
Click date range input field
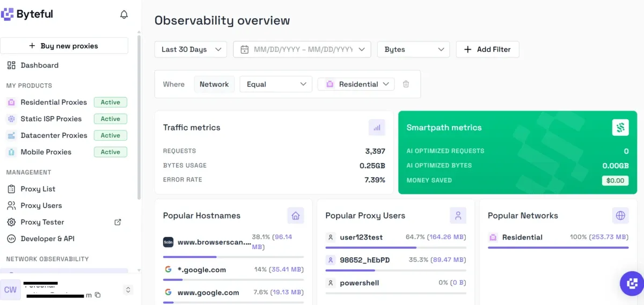point(302,49)
